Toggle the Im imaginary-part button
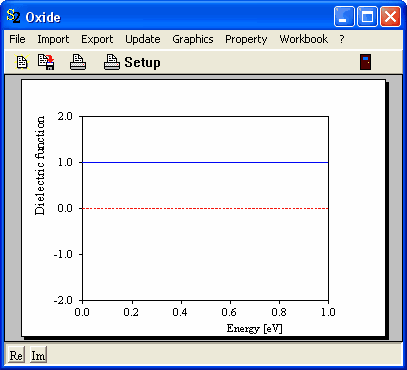The height and width of the screenshot is (370, 407). [38, 356]
